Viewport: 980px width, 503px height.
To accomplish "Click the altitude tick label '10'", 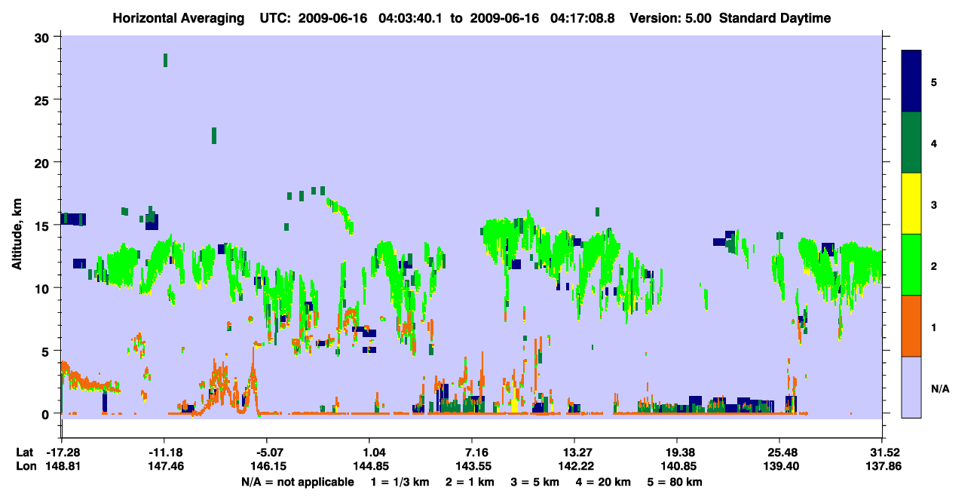I will pyautogui.click(x=44, y=288).
